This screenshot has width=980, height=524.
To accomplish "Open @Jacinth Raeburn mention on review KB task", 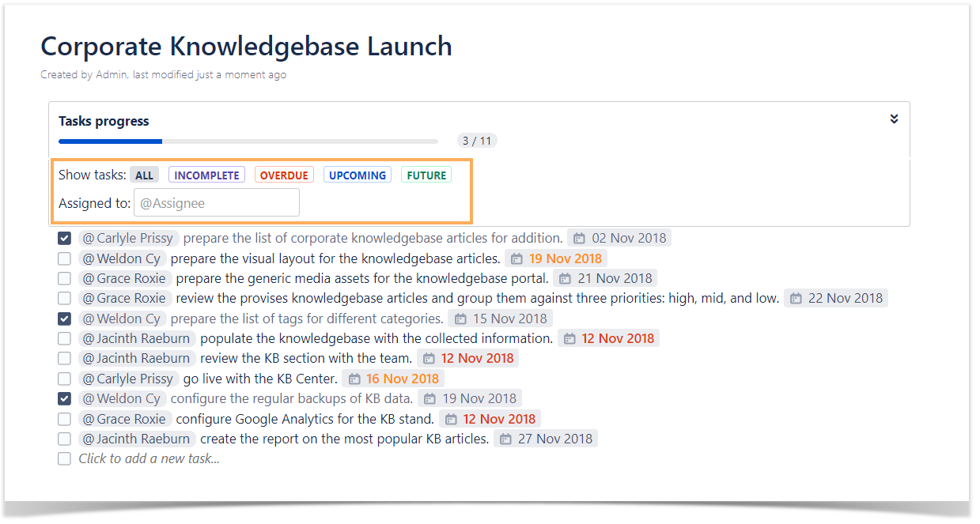I will click(x=137, y=358).
